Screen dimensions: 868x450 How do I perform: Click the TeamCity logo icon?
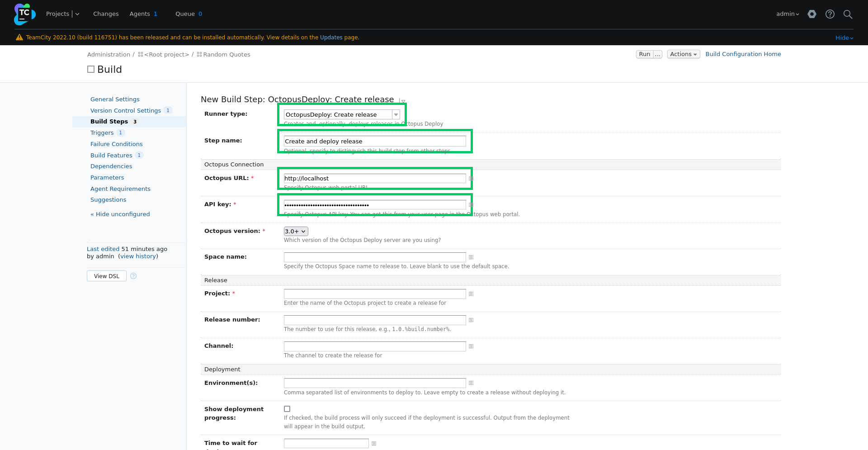pos(24,14)
